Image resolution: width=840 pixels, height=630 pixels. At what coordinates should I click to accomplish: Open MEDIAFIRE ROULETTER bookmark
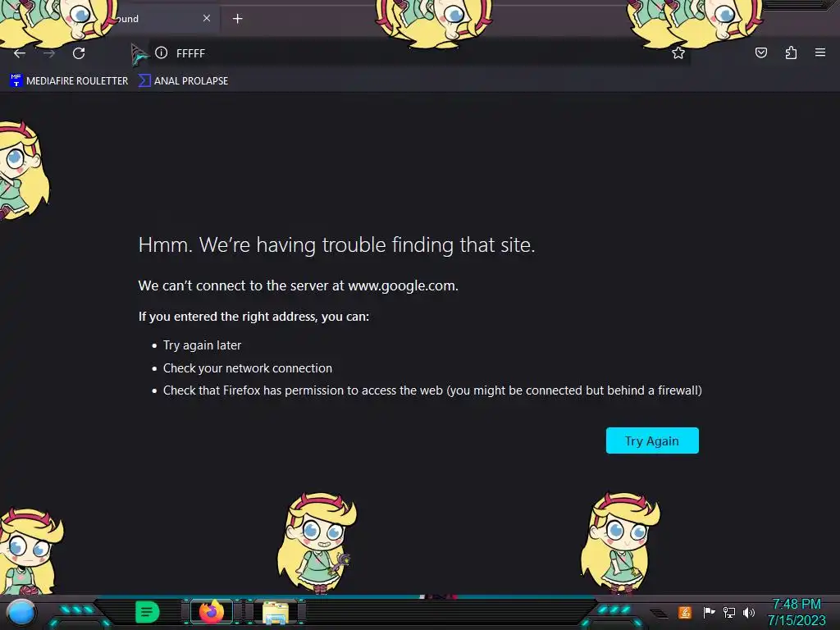click(69, 80)
